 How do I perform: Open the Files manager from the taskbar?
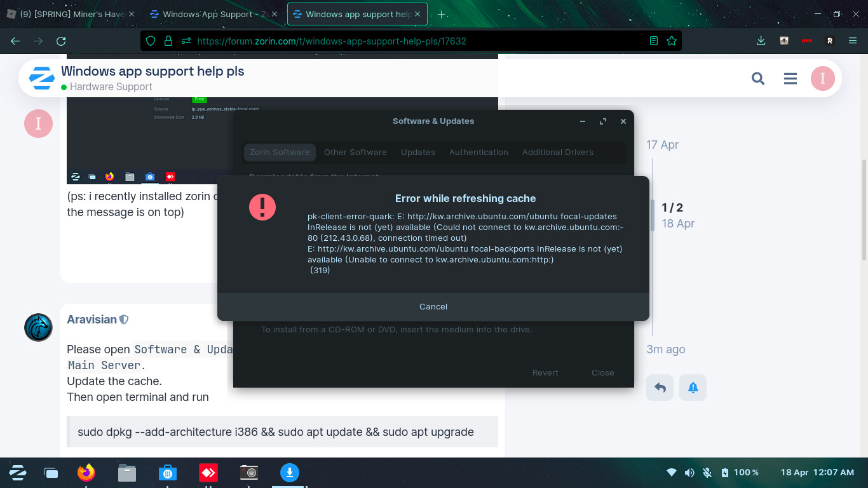tap(127, 472)
